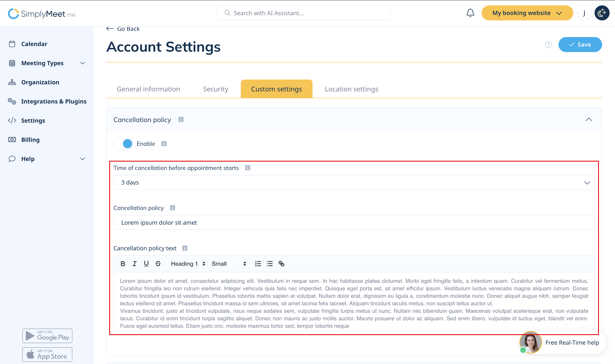This screenshot has width=615, height=364.
Task: Open the Location settings tab
Action: click(351, 89)
